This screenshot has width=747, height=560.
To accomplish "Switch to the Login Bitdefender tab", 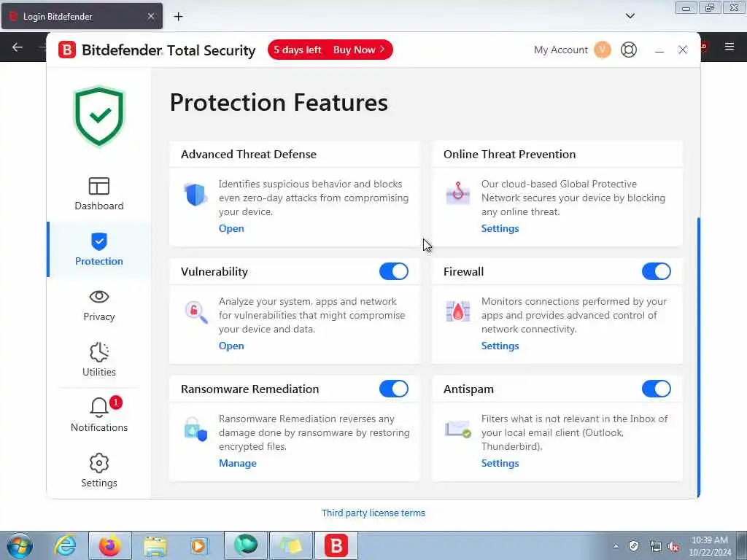I will click(82, 16).
